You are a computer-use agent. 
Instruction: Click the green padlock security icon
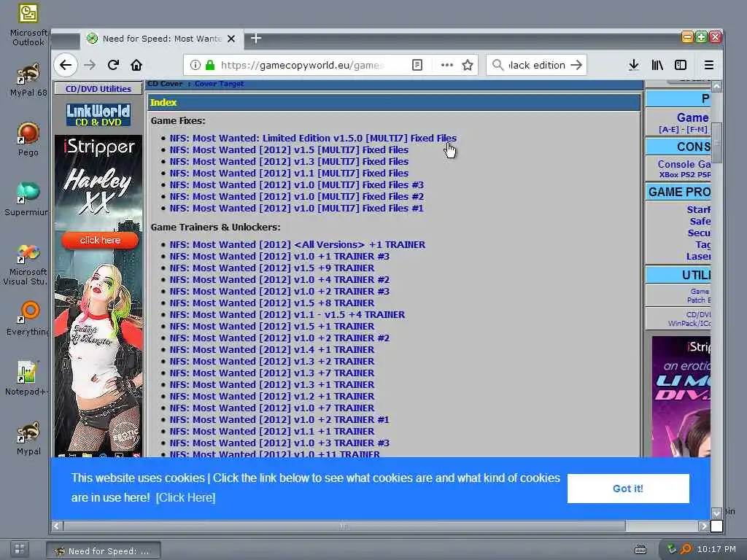click(x=209, y=65)
